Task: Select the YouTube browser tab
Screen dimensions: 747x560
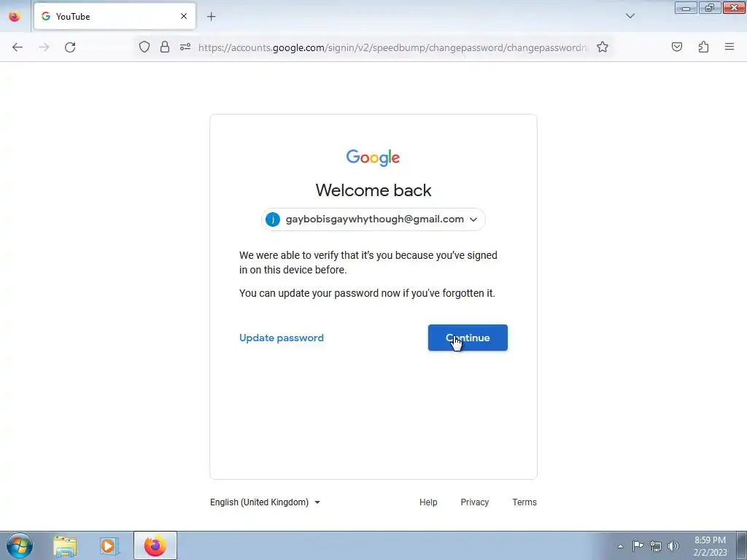Action: click(115, 16)
